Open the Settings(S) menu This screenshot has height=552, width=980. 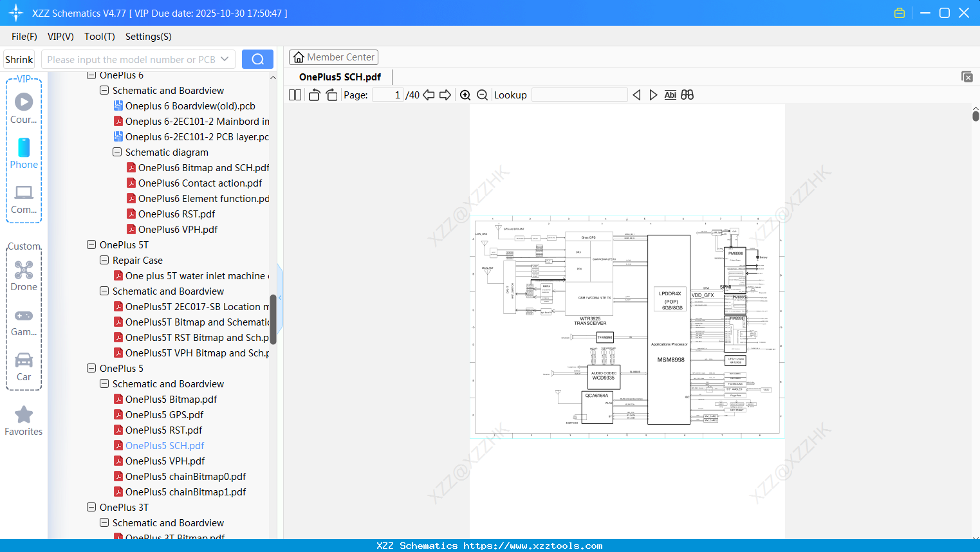click(x=149, y=37)
